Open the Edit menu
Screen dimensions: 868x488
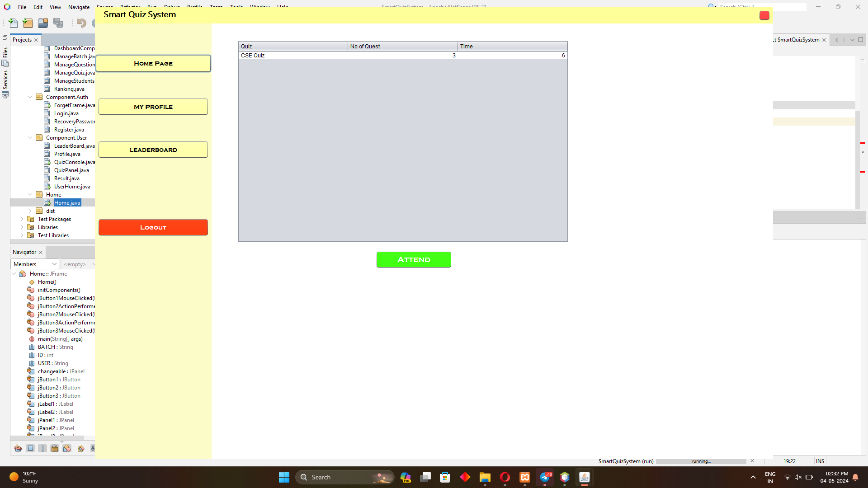[x=38, y=7]
